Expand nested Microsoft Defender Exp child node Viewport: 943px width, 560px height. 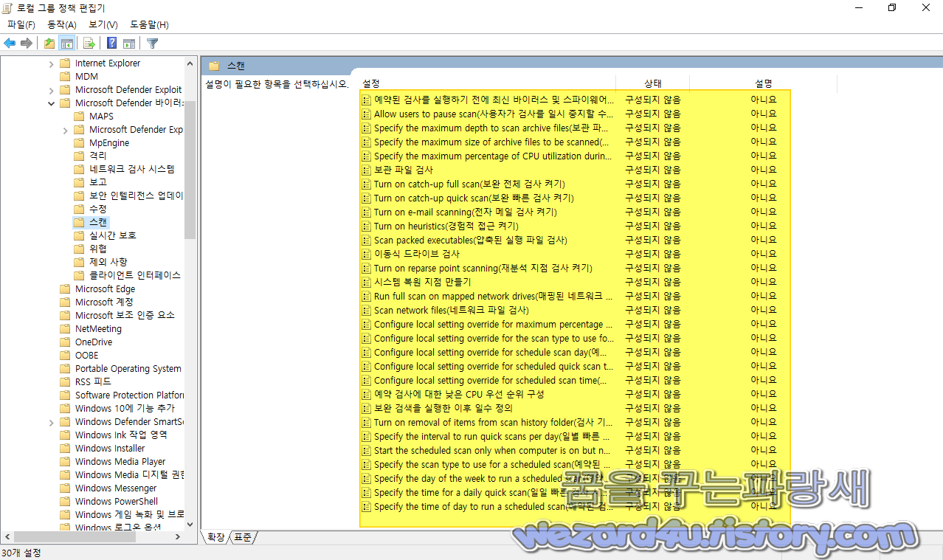(x=66, y=130)
